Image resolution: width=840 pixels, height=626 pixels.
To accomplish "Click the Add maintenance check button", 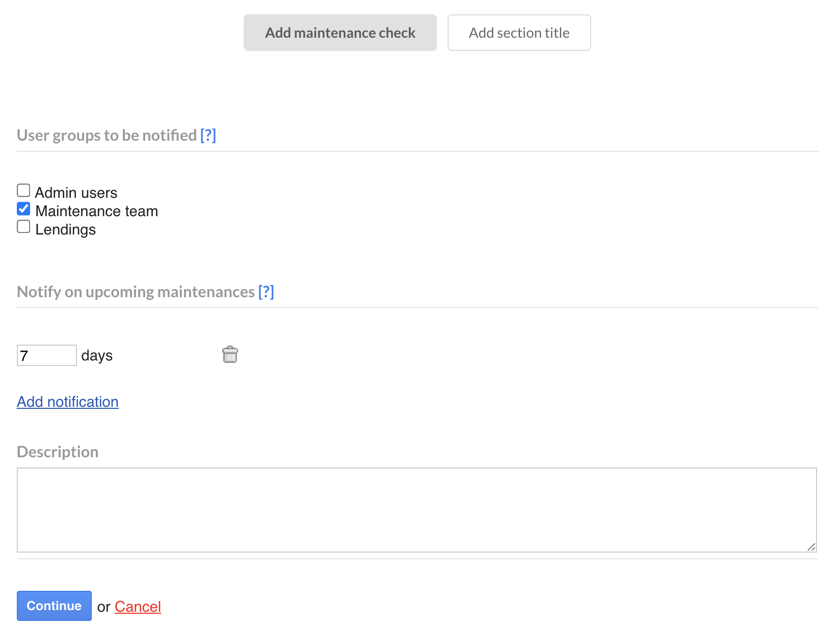I will pos(340,33).
